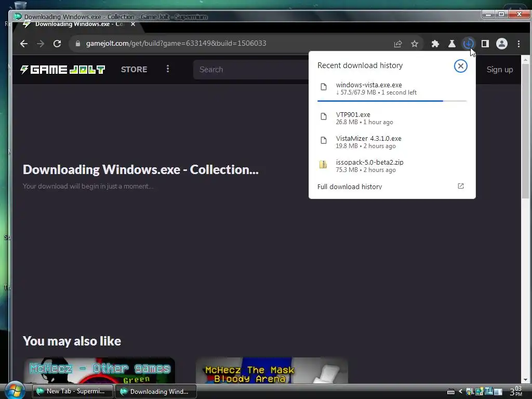
Task: Open McHecz The Mask Bloody Arena thumbnail
Action: [272, 370]
